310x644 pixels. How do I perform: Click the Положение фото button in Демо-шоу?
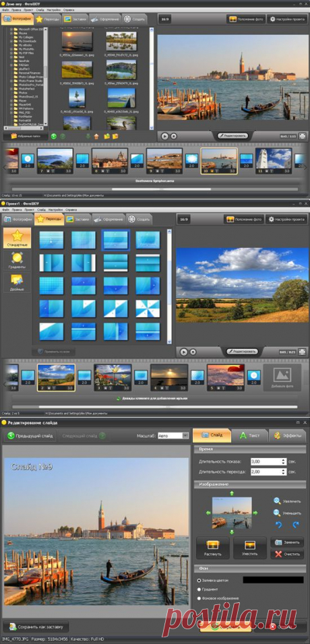tap(245, 19)
